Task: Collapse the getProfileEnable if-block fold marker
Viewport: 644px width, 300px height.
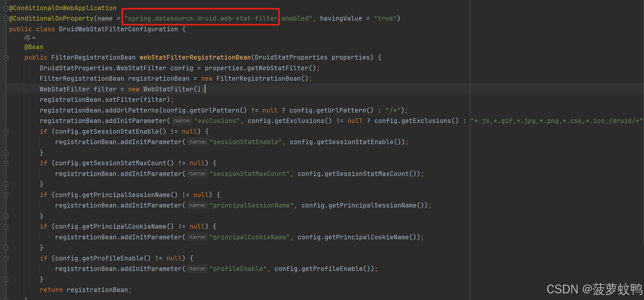Action: coord(6,259)
